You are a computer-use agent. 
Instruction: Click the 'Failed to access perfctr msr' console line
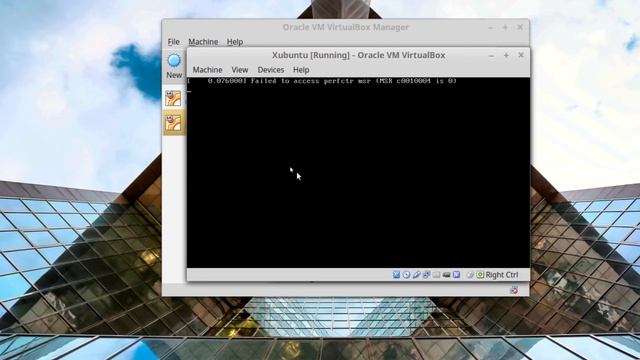tap(322, 81)
